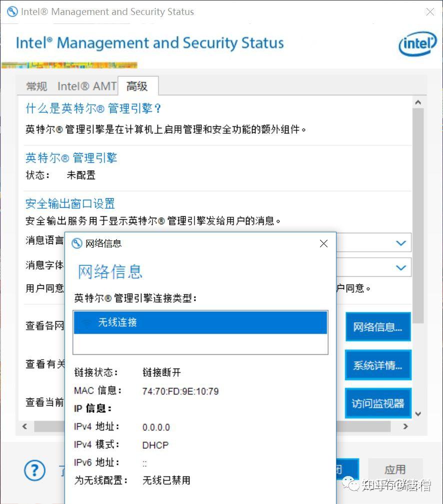Click the scrollbar up arrow icon
443x504 pixels.
click(x=418, y=101)
